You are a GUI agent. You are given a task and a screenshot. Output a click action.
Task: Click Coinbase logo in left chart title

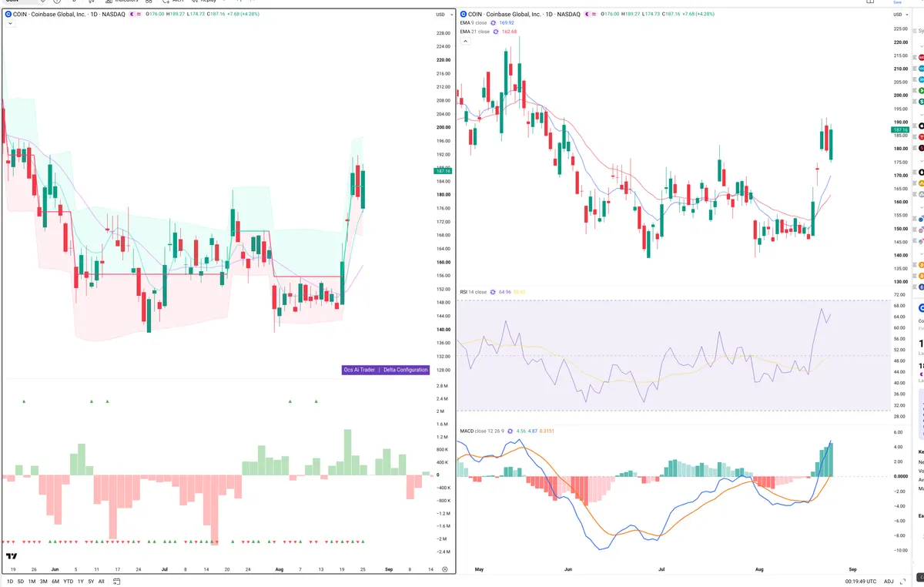(x=8, y=14)
